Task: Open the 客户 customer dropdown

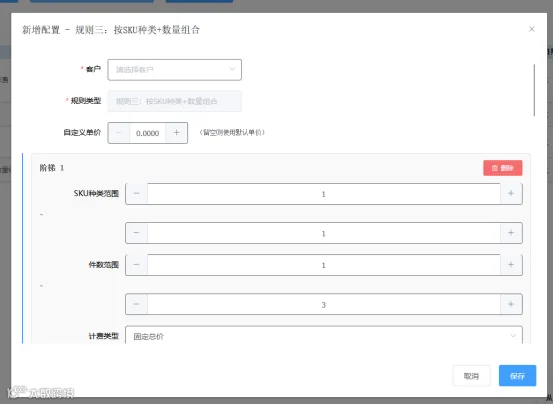Action: coord(175,70)
